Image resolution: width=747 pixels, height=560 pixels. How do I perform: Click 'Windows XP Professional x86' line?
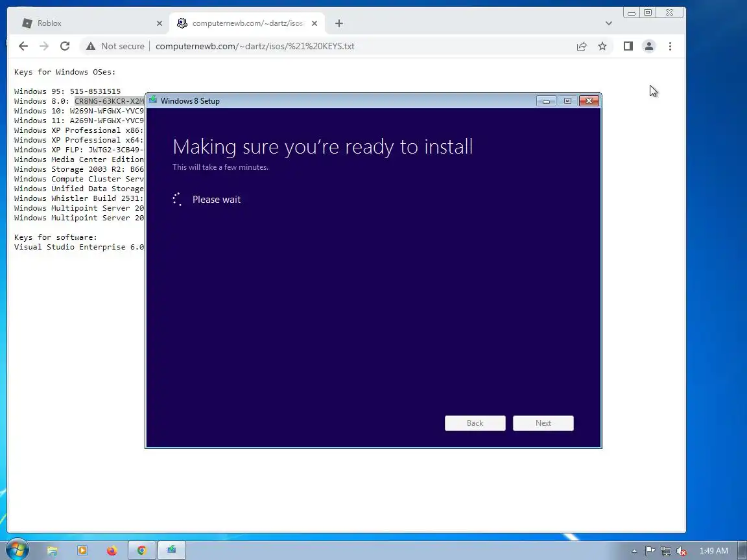(x=78, y=130)
